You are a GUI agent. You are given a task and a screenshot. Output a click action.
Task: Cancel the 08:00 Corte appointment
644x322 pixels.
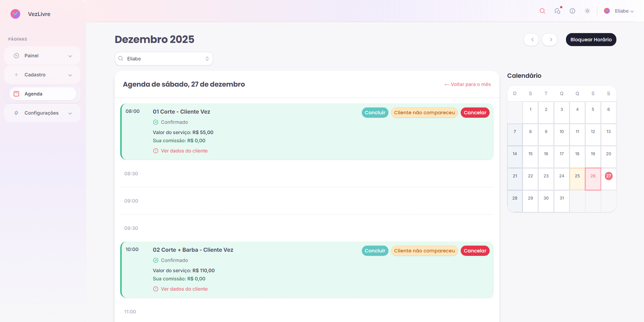tap(475, 113)
